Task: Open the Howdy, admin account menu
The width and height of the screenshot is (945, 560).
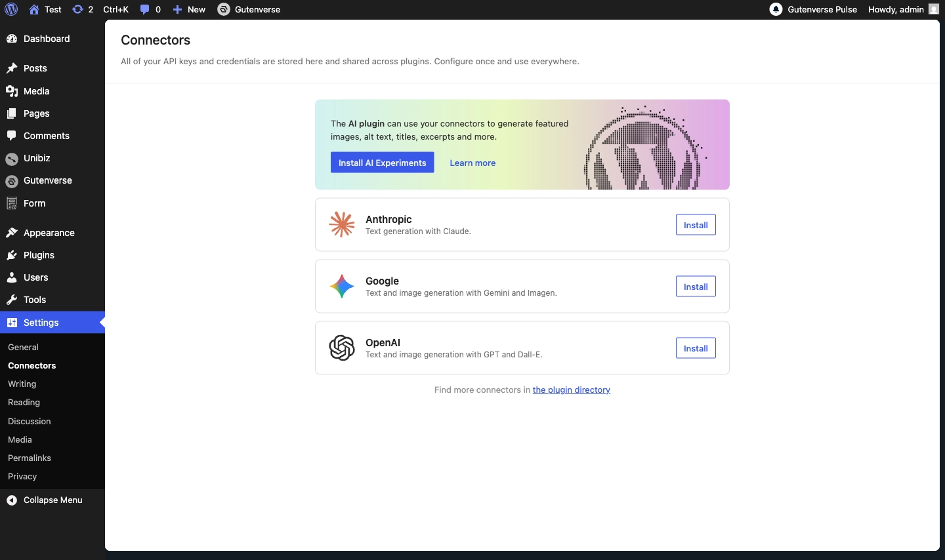Action: 896,9
